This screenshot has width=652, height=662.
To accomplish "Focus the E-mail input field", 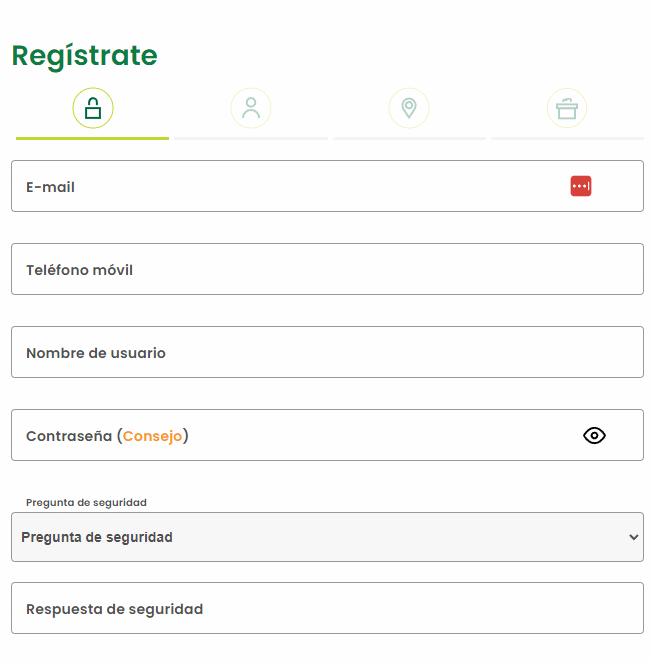I will pos(290,186).
